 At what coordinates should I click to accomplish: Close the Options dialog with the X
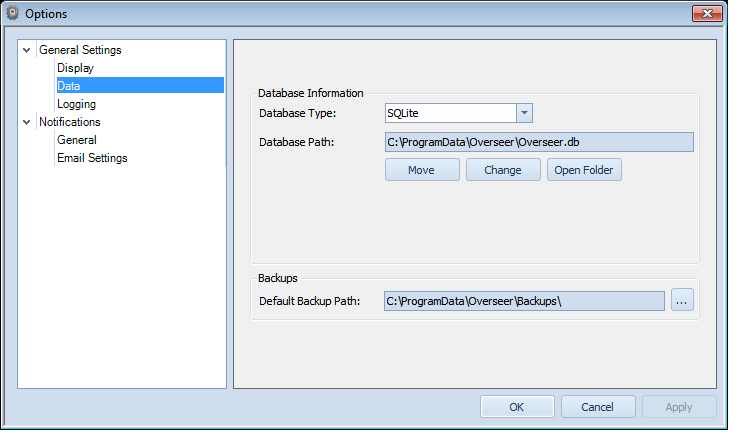(707, 13)
